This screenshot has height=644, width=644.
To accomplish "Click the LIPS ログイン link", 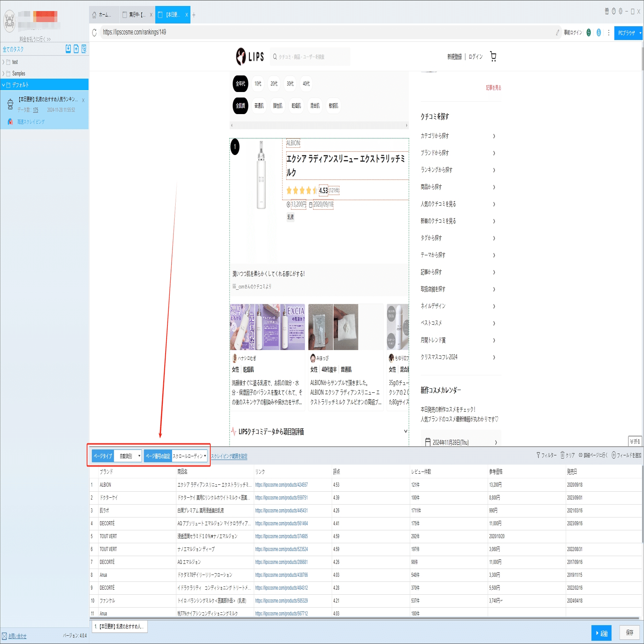I will [476, 57].
